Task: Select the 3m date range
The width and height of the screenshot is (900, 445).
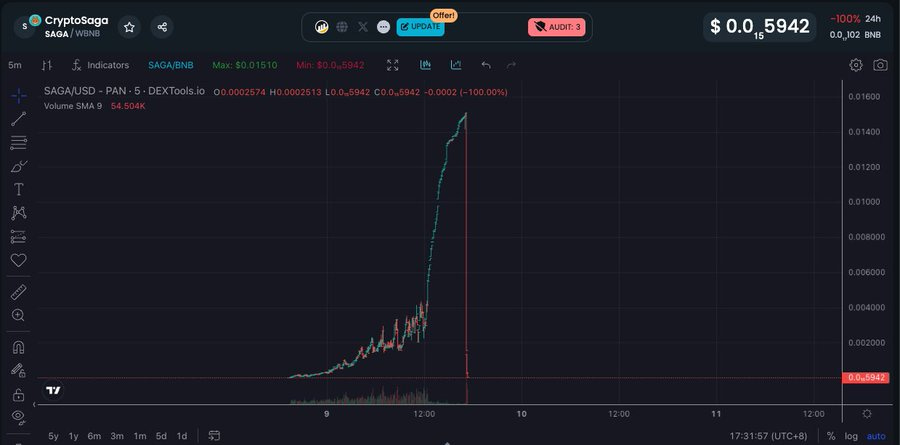Action: click(x=117, y=436)
